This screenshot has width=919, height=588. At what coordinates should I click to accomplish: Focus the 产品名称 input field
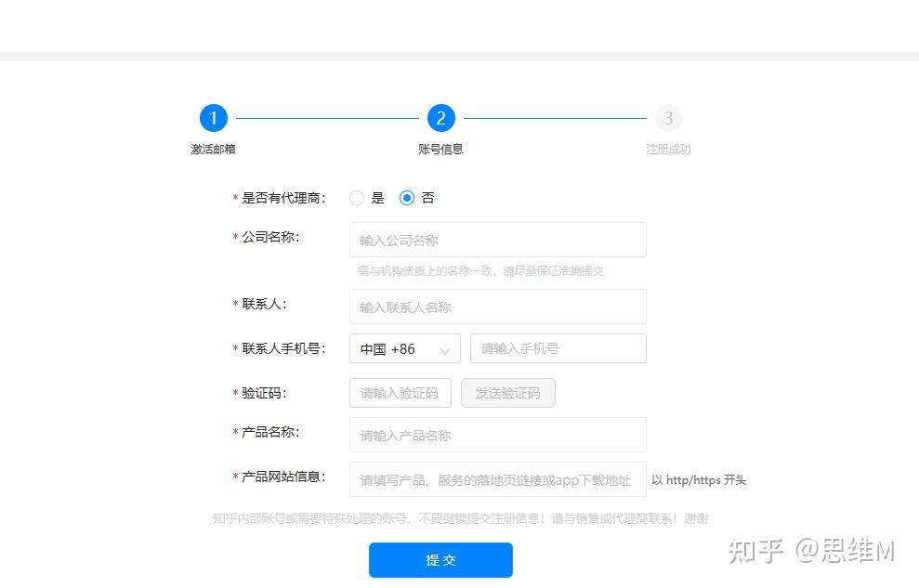pos(497,435)
